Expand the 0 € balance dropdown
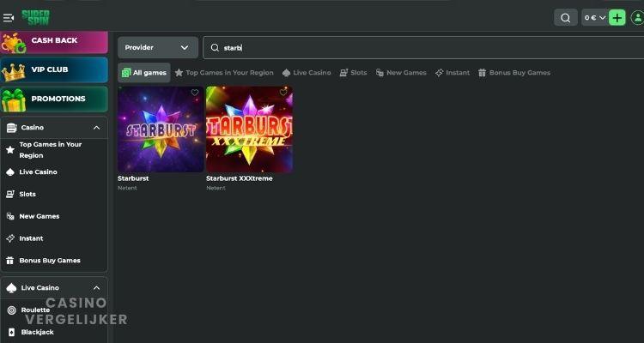 click(x=595, y=18)
